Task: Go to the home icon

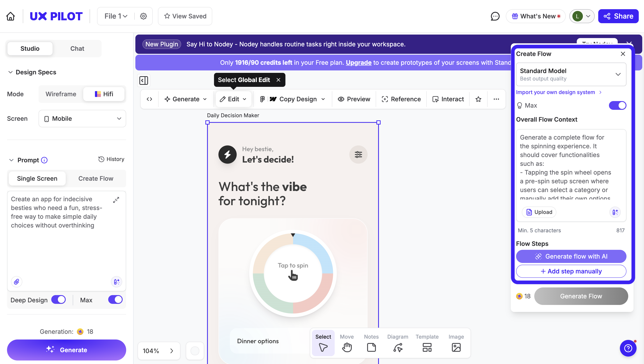Action: click(x=11, y=16)
